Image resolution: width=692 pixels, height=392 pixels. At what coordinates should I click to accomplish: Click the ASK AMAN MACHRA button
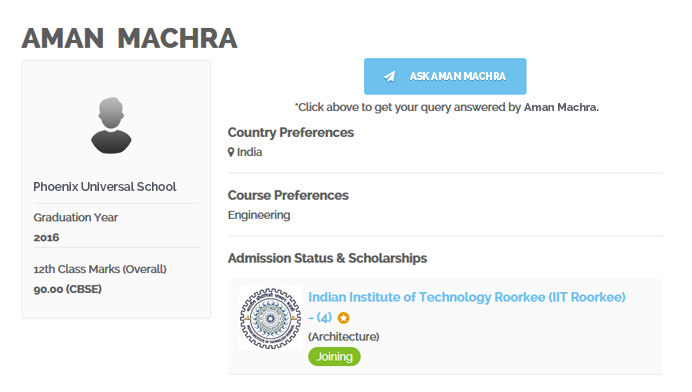click(x=445, y=76)
